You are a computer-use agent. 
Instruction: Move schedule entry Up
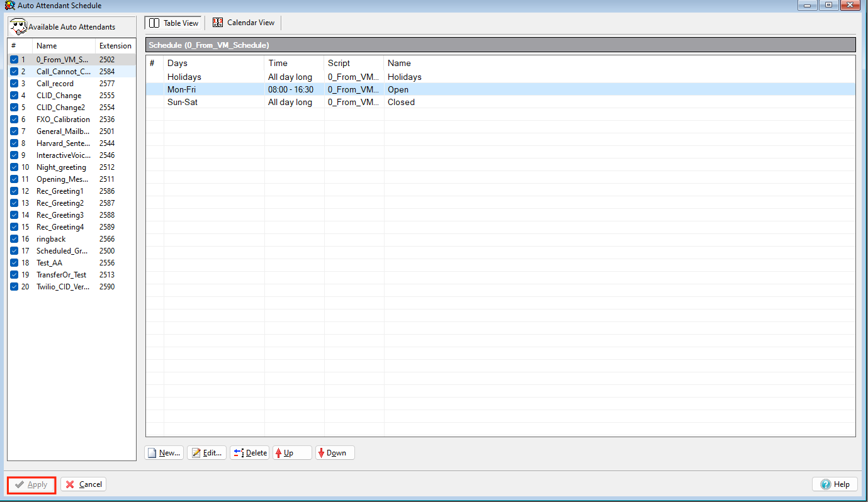tap(292, 453)
